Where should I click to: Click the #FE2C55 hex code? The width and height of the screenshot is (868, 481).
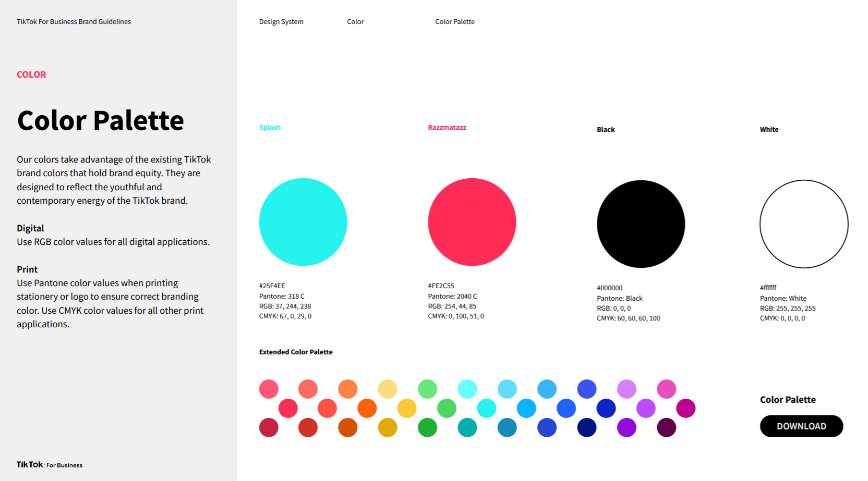(441, 286)
